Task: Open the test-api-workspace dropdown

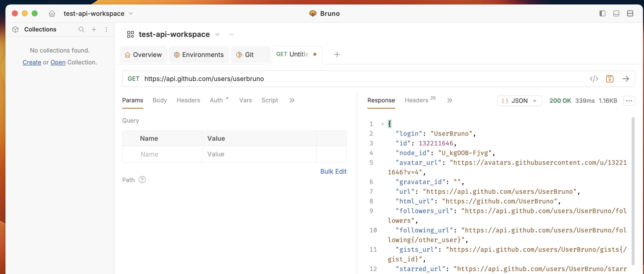Action: 217,35
